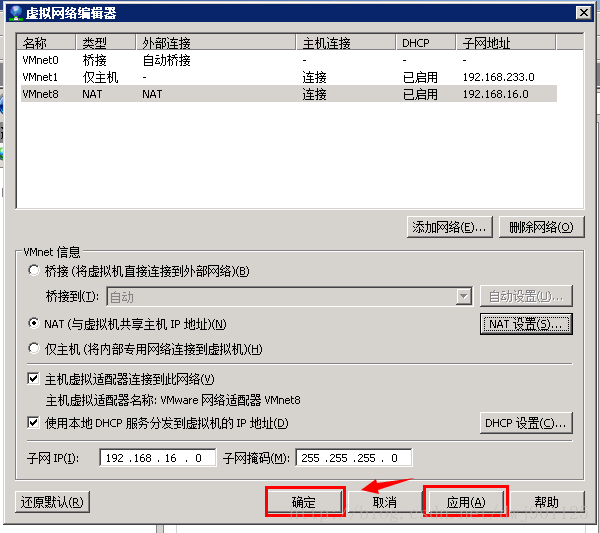Click subnet 192.168.233.0 cell

[499, 77]
